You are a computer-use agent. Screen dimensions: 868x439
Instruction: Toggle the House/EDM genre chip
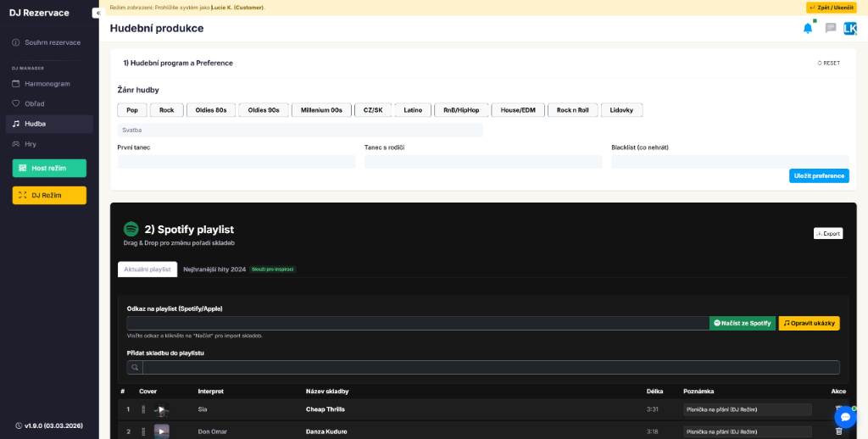(x=518, y=110)
